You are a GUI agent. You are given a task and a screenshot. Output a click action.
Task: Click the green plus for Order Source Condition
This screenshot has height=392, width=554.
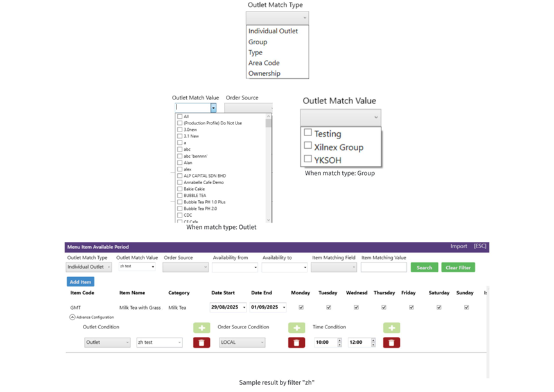[x=296, y=328]
